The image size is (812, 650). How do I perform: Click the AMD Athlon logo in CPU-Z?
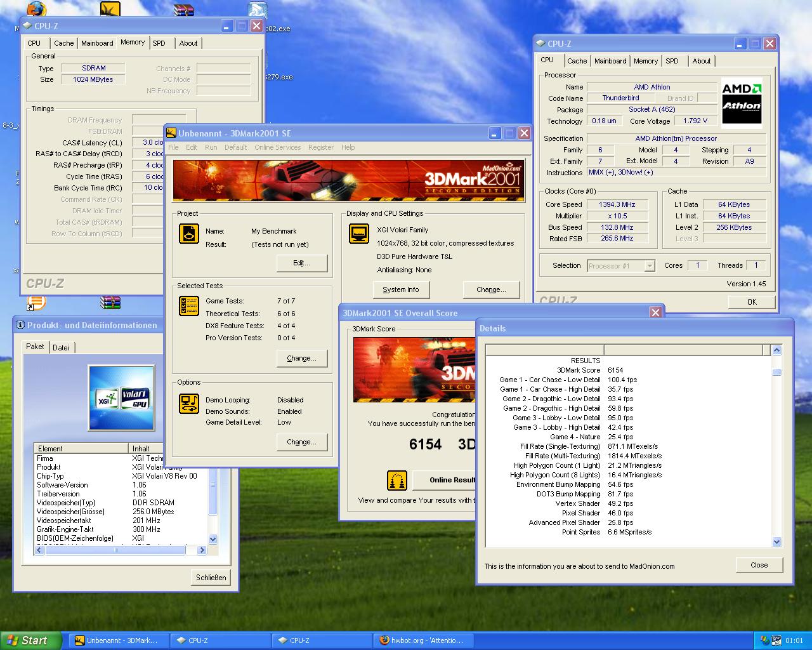(x=742, y=103)
